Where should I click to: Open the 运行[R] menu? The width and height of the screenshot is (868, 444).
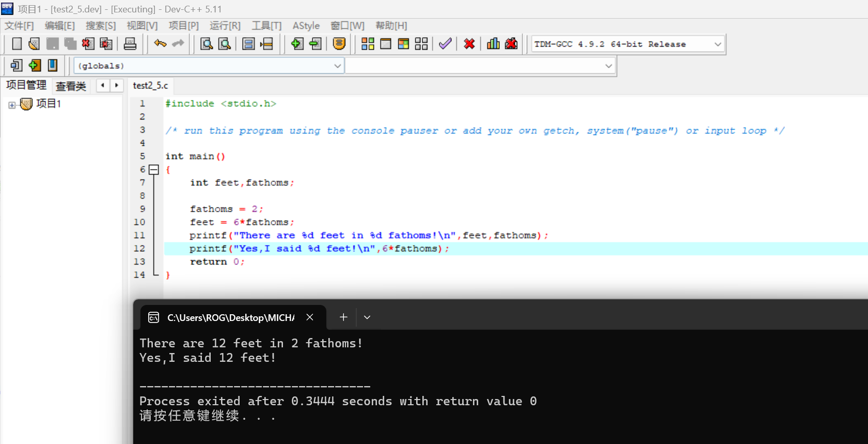pyautogui.click(x=225, y=26)
